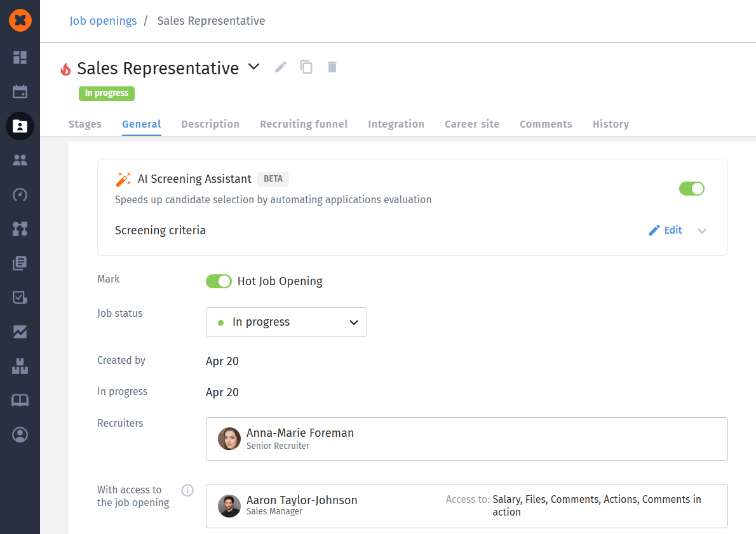The width and height of the screenshot is (756, 534).
Task: Delete the job opening using the trash icon
Action: 332,67
